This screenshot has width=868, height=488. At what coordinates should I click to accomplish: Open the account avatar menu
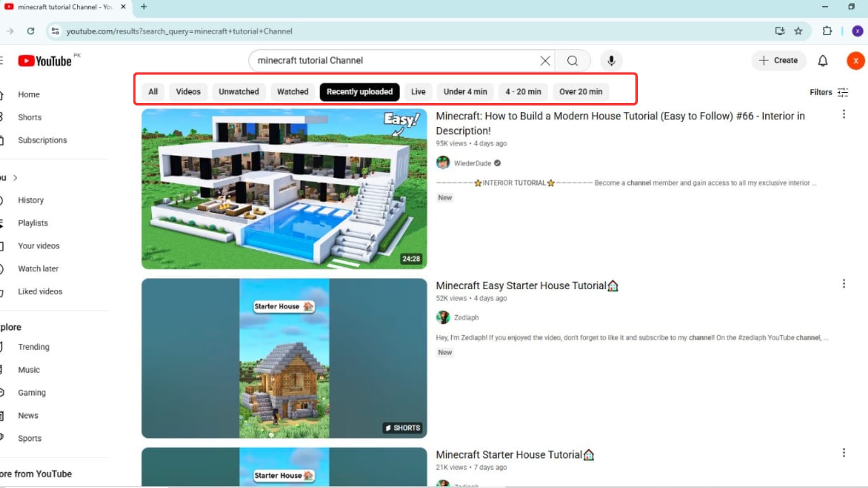pyautogui.click(x=855, y=61)
